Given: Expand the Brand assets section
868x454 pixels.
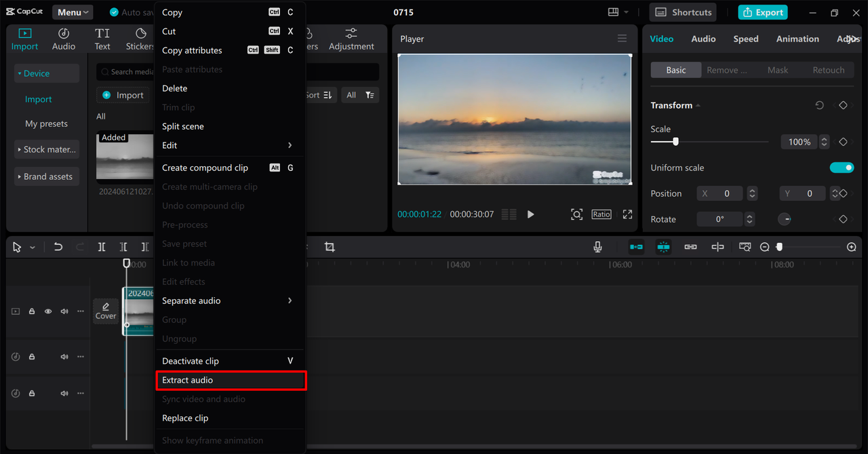Looking at the screenshot, I should [x=47, y=176].
